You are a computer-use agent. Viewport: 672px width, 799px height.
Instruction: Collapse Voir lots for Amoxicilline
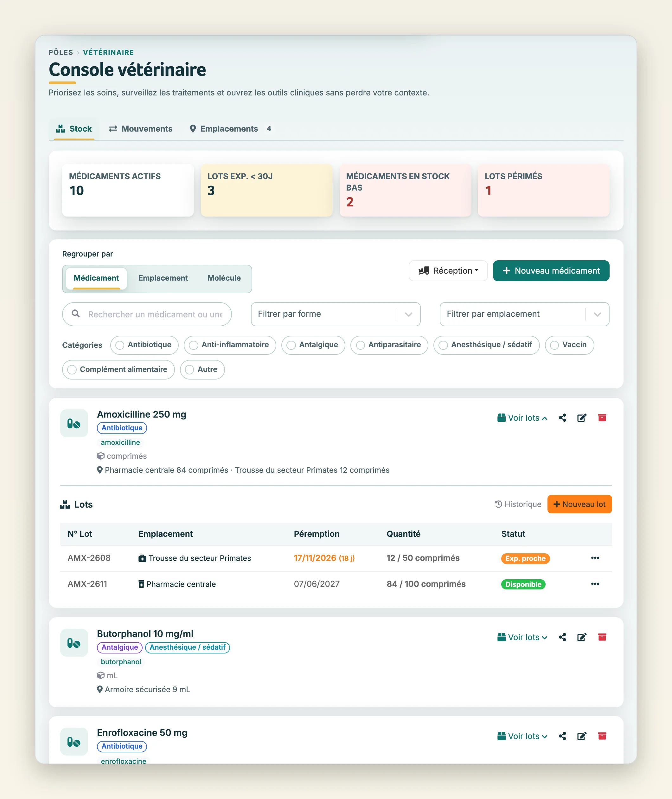tap(522, 418)
